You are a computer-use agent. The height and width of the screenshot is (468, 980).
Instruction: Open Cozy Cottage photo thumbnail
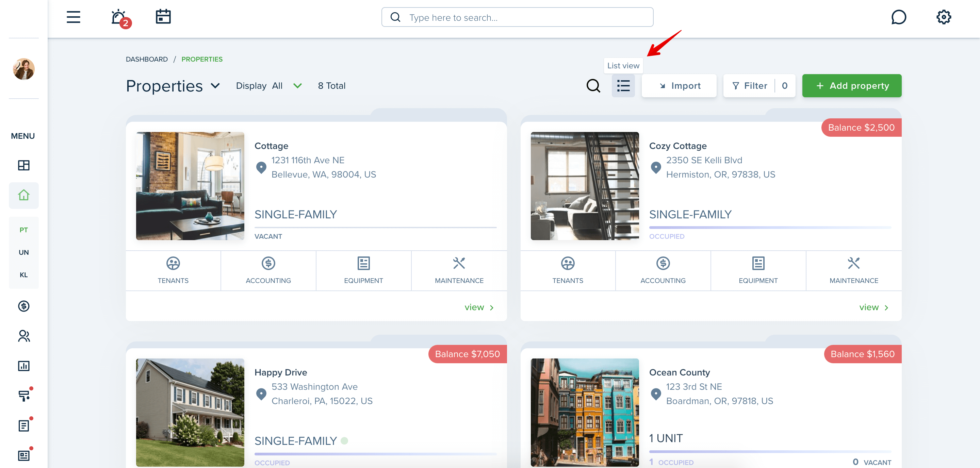585,186
